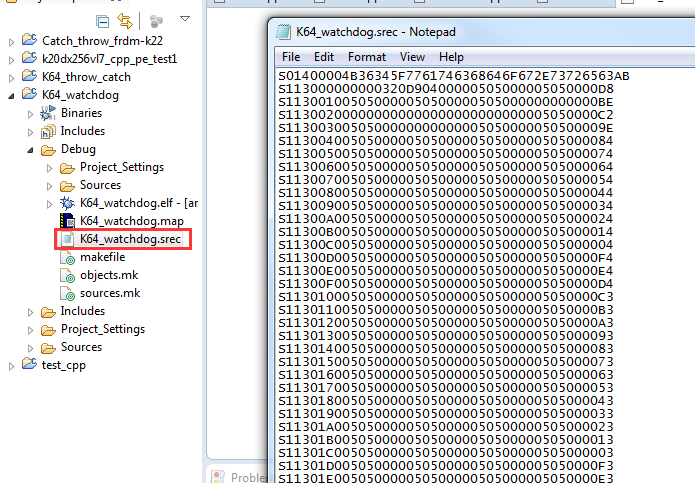Click the S11300A0 record line
Viewport: 695px width, 483px height.
point(445,218)
